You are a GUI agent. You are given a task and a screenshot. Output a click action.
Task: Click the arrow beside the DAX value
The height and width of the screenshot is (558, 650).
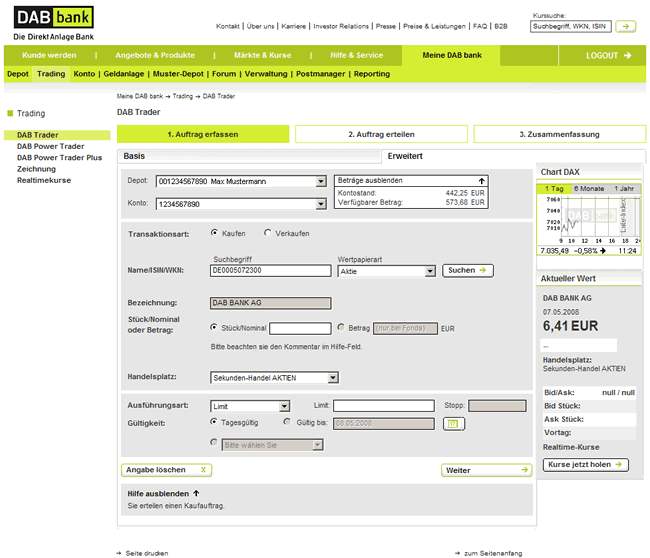[603, 251]
